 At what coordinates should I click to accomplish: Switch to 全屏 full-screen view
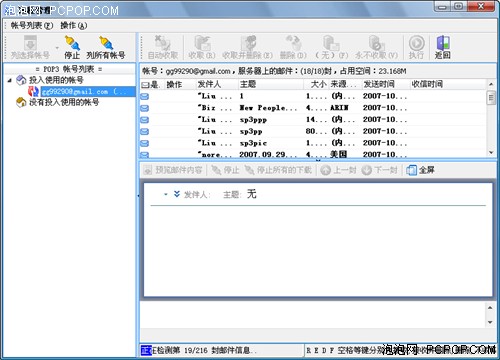420,170
